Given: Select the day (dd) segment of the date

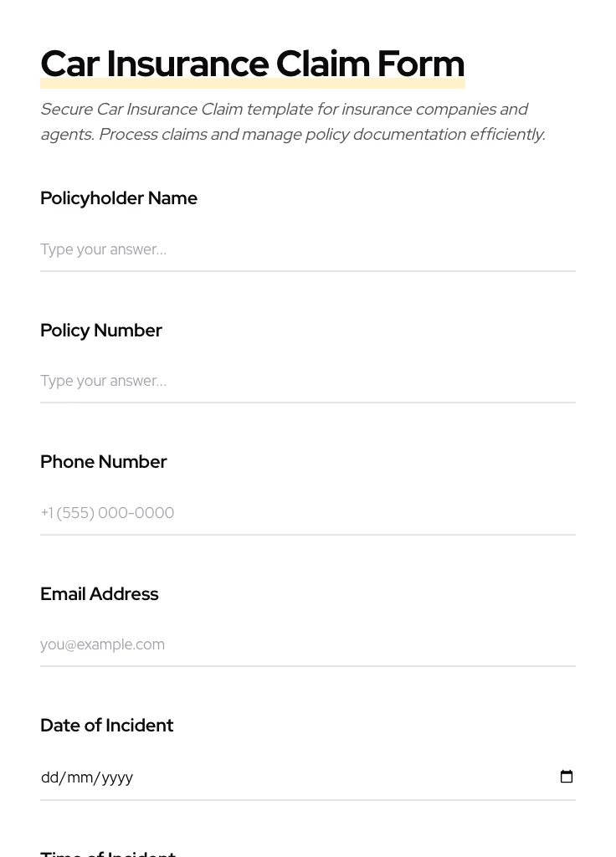Looking at the screenshot, I should point(50,777).
